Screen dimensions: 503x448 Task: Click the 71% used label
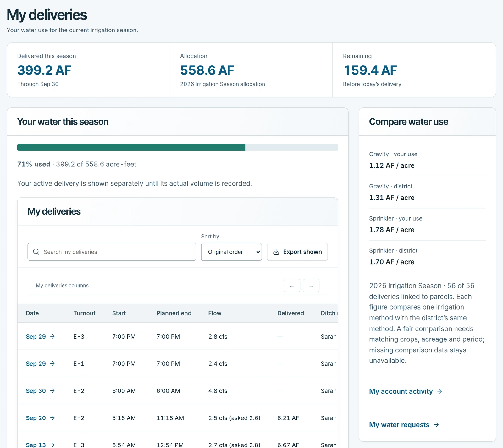(34, 164)
